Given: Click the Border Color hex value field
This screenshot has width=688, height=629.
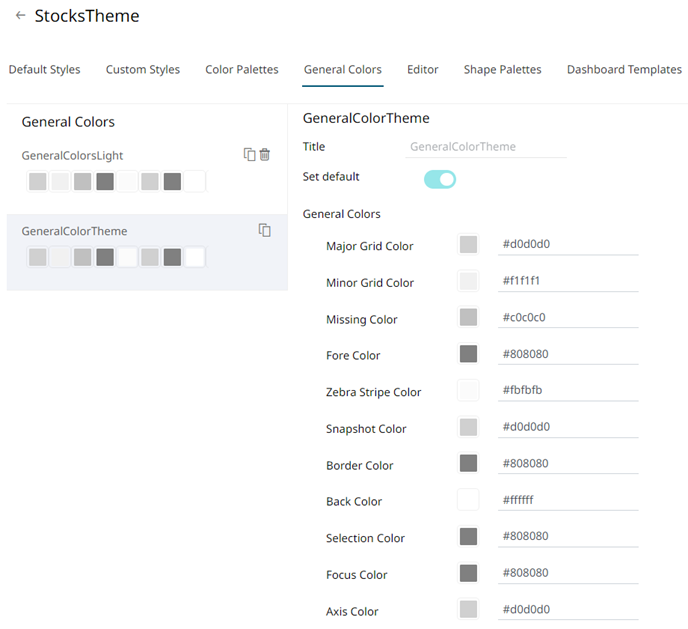Looking at the screenshot, I should pos(567,464).
